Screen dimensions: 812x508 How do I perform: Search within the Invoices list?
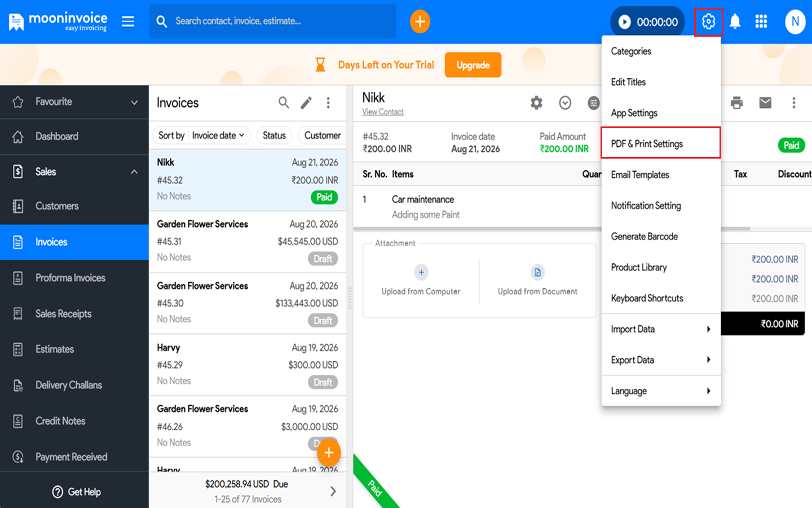click(284, 103)
